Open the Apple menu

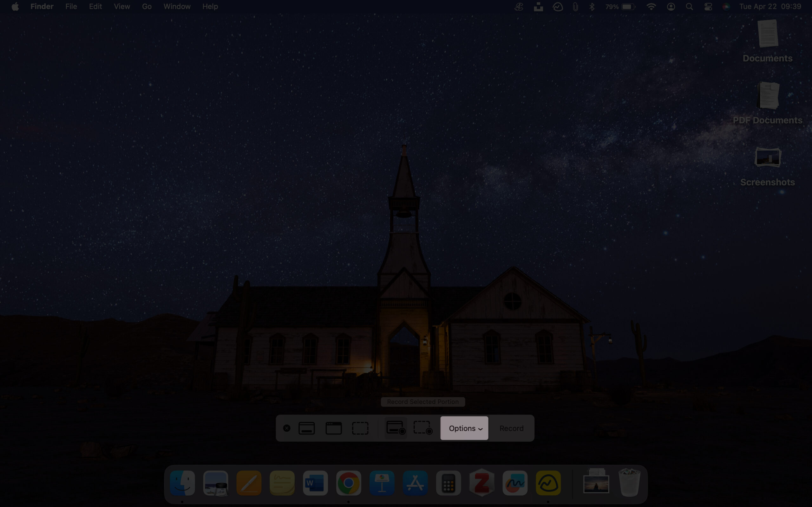[x=15, y=6]
